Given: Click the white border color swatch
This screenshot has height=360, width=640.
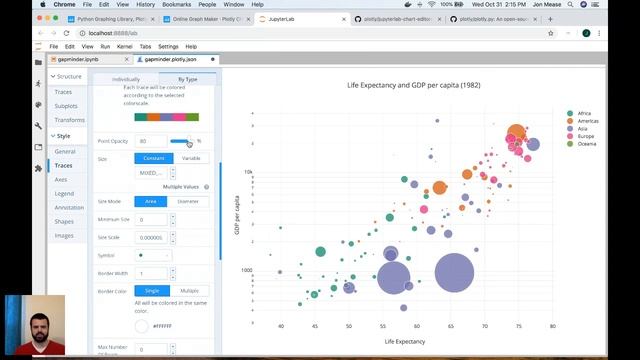Looking at the screenshot, I should pos(142,326).
